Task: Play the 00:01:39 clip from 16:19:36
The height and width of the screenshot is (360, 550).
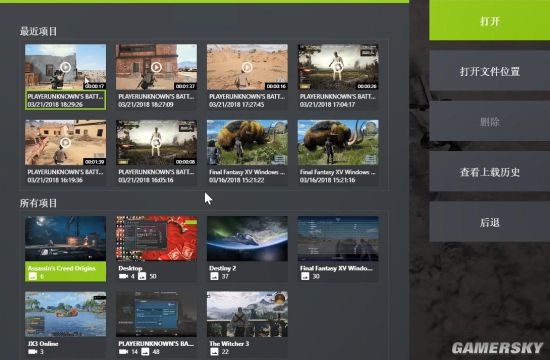Action: (x=65, y=142)
